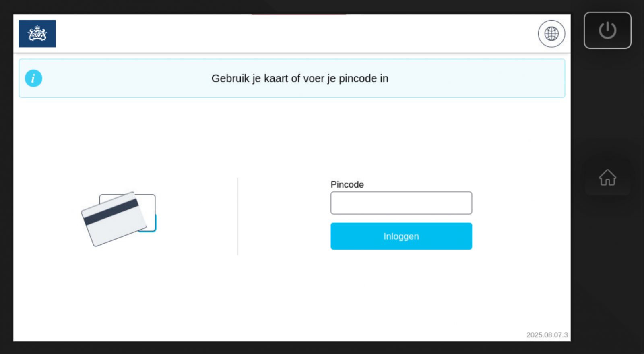Click the home icon in the sidebar

(x=607, y=177)
